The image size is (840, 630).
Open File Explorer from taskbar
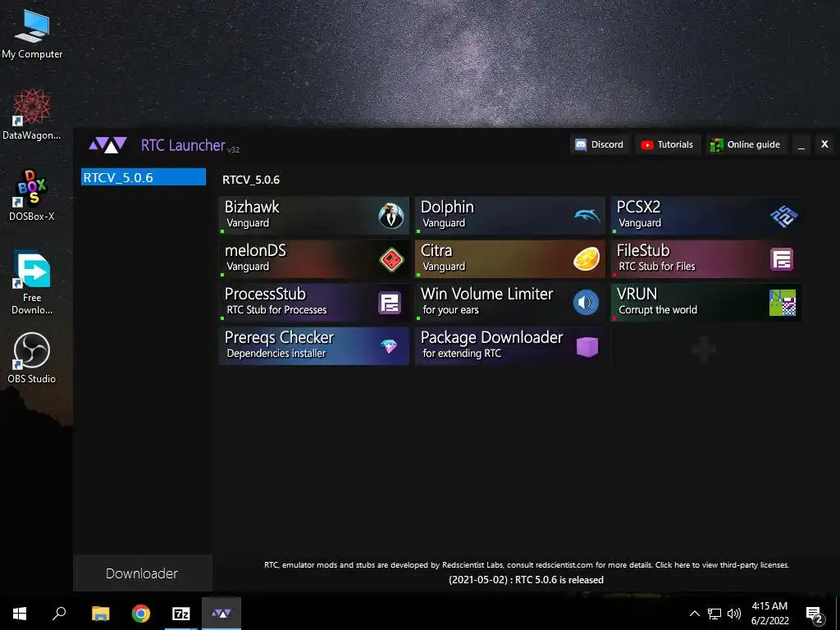tap(100, 614)
